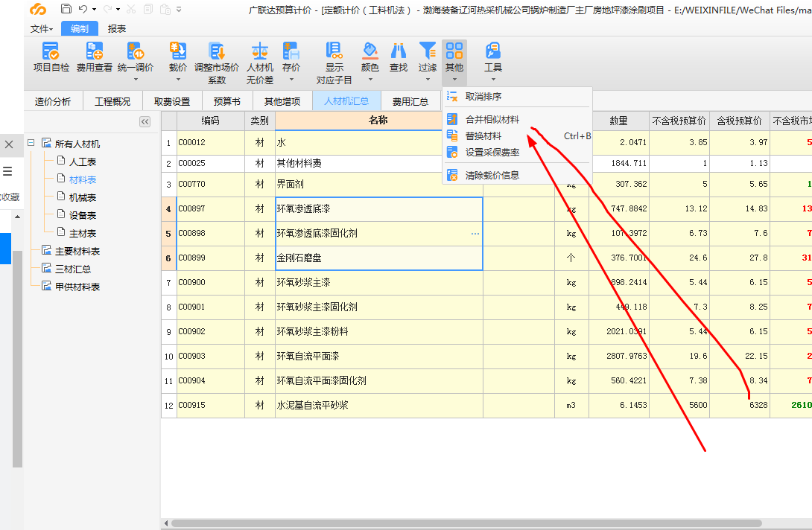Click the 过滤 funnel icon
Image resolution: width=812 pixels, height=530 pixels.
coord(428,51)
